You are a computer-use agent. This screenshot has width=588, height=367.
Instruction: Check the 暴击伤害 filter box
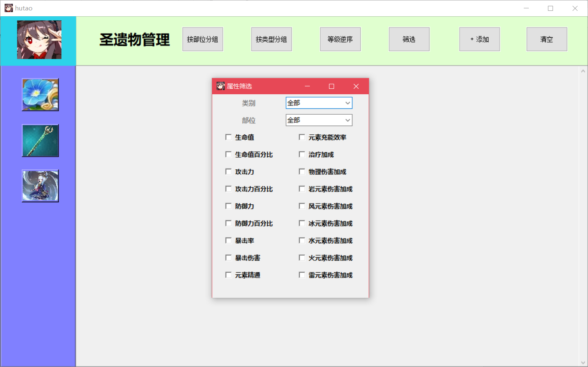(228, 258)
